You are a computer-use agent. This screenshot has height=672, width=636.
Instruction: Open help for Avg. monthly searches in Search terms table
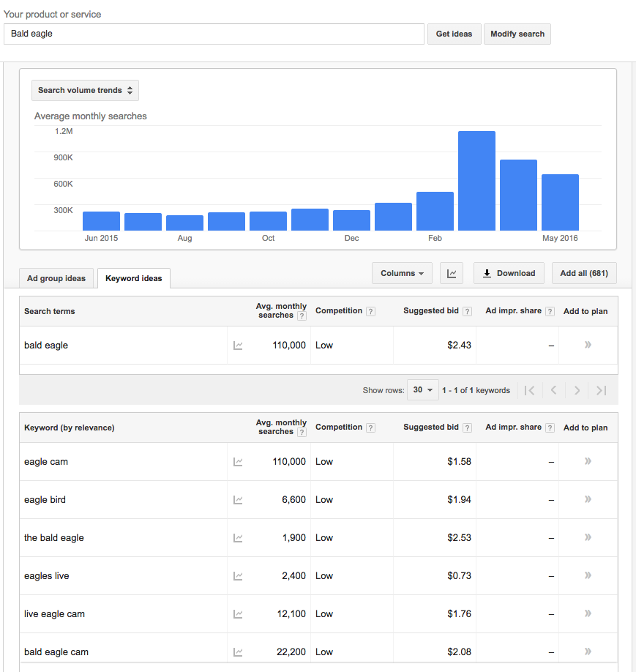click(302, 316)
